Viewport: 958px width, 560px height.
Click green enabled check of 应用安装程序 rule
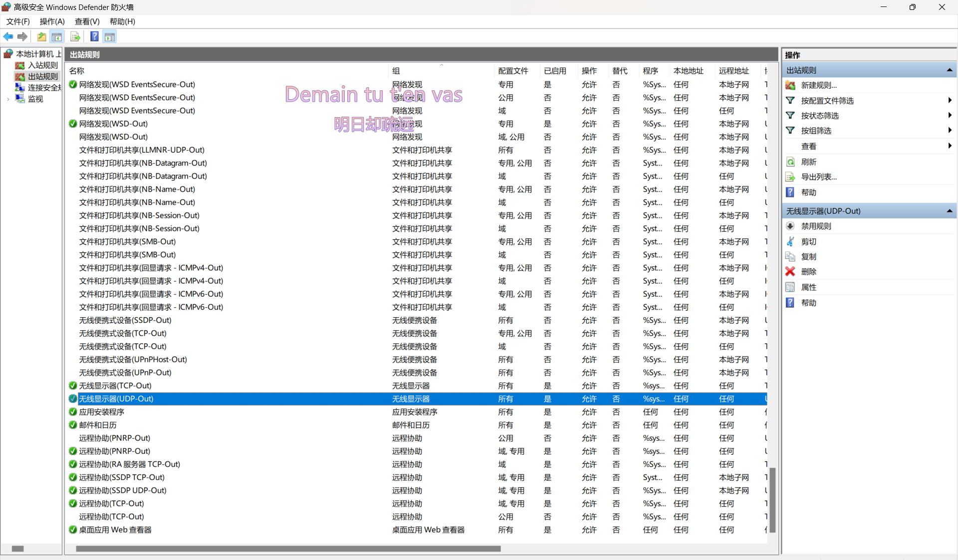tap(73, 412)
